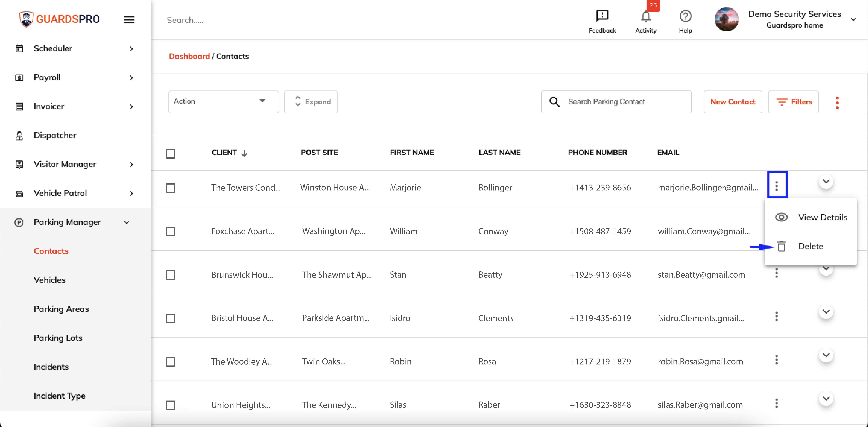868x427 pixels.
Task: Click the phone number +1925-913-6948
Action: tap(600, 275)
